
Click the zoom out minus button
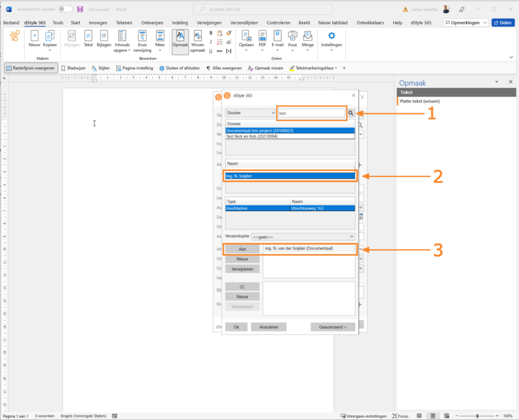pyautogui.click(x=457, y=416)
